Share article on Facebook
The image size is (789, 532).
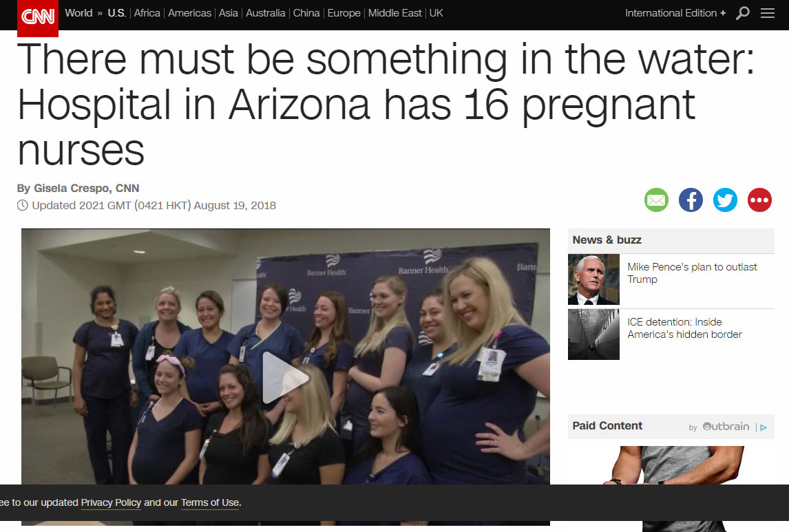tap(691, 200)
